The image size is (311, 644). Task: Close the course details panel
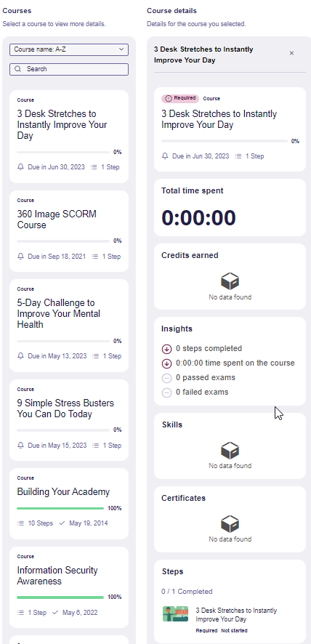291,53
